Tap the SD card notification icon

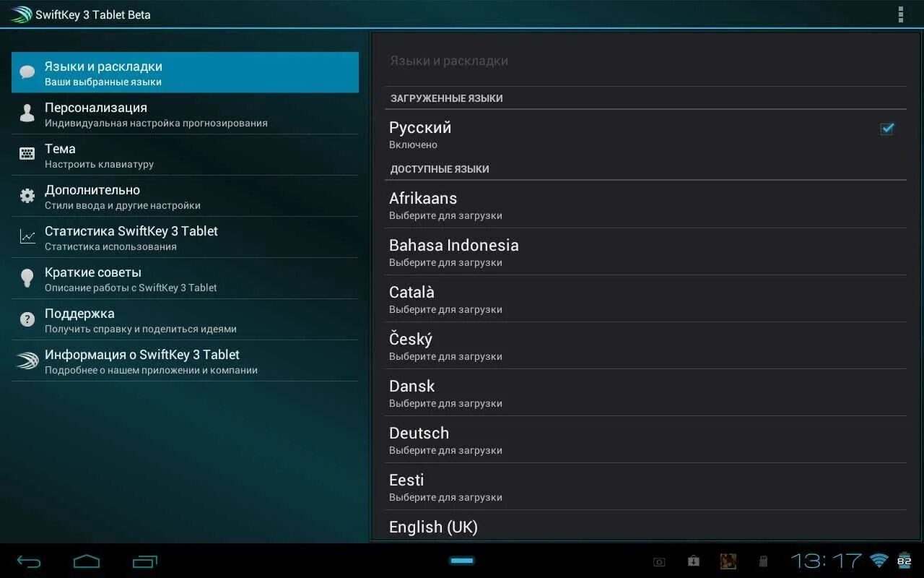tap(763, 561)
